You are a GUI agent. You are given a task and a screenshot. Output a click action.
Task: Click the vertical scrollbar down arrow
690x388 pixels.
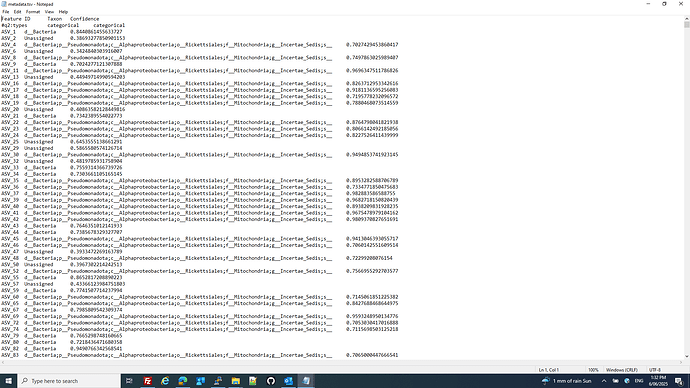pos(686,356)
